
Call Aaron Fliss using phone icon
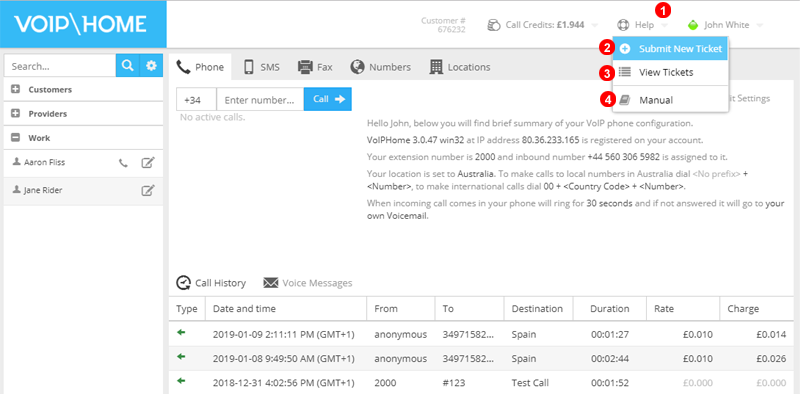tap(123, 163)
